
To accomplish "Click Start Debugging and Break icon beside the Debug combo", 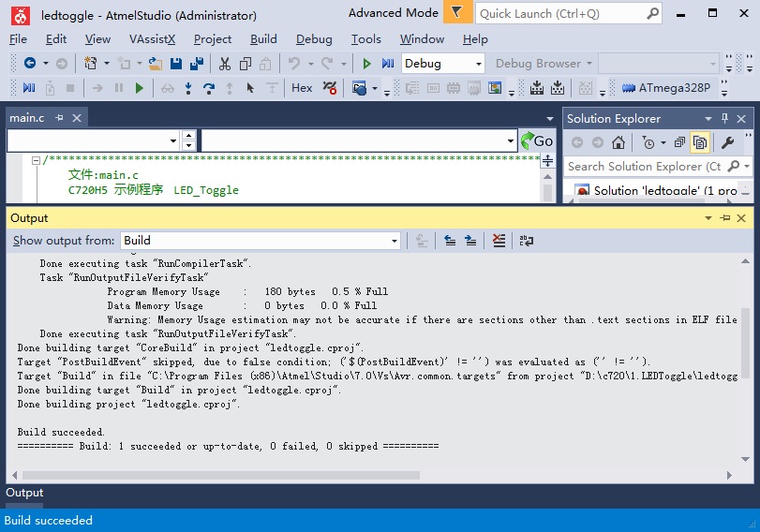I will (388, 64).
